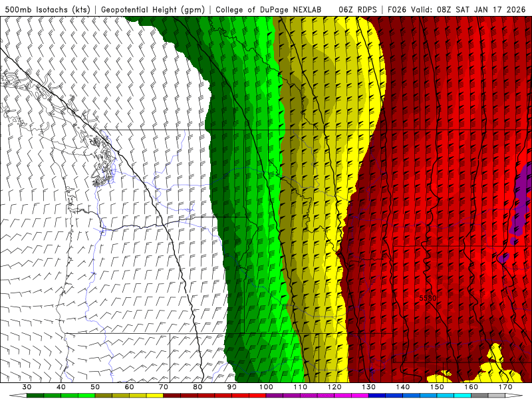Image resolution: width=532 pixels, height=399 pixels.
Task: Click the legend value '160'
Action: [471, 387]
